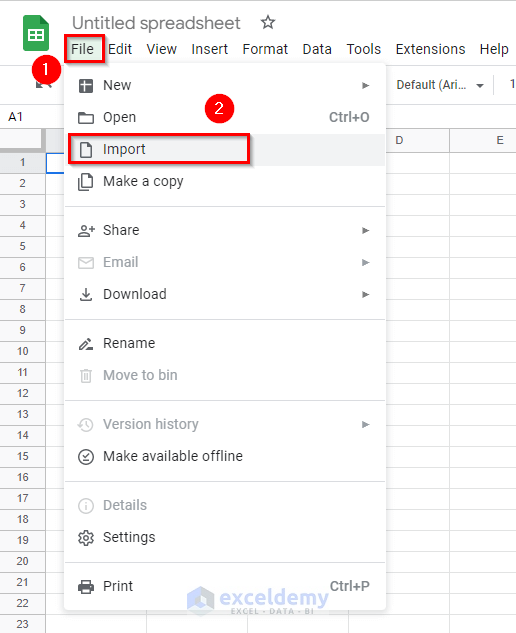
Task: Open the Help menu
Action: 494,49
